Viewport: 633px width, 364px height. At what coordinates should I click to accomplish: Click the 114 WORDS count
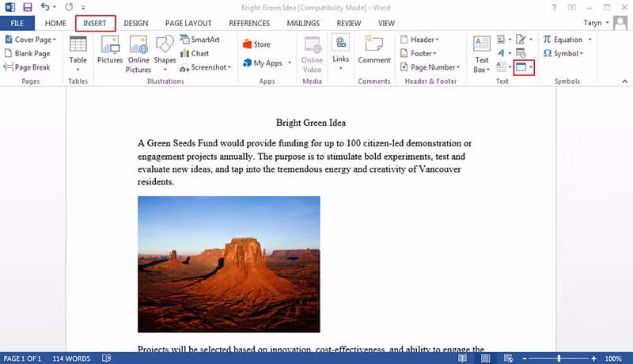pos(71,358)
